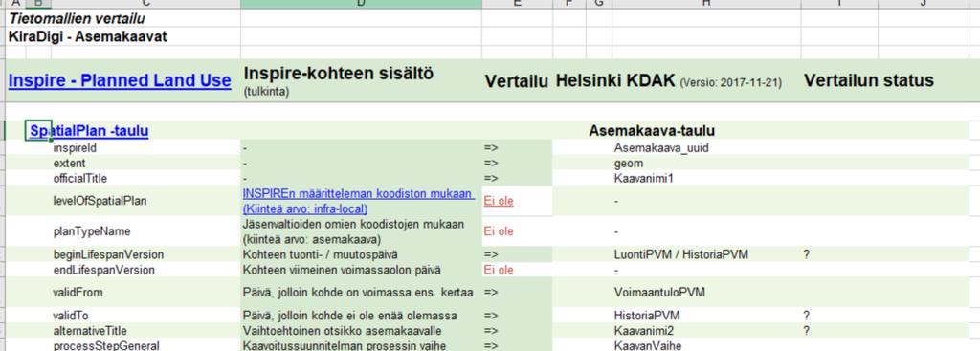Select the 'KiraDigi - Asemakaavat' cell
980x351 pixels.
[x=87, y=37]
